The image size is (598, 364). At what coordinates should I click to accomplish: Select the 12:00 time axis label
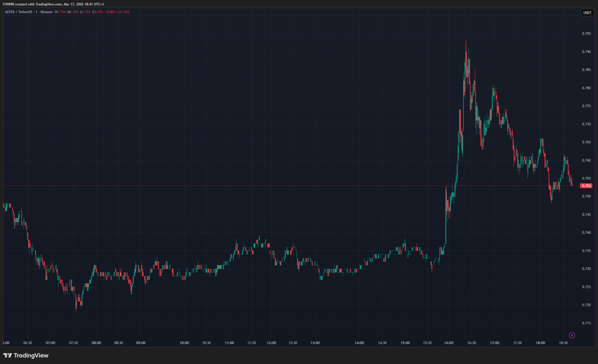(271, 343)
